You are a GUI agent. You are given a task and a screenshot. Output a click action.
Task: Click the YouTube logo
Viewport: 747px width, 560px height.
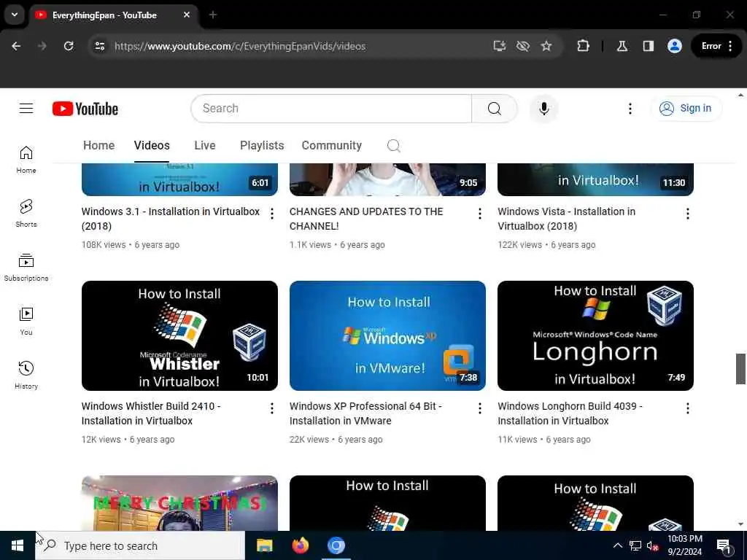click(85, 109)
